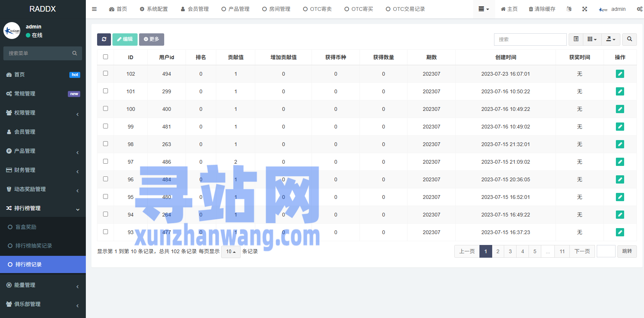The image size is (644, 318).
Task: Expand 权限管理 sidebar menu
Action: coord(43,113)
